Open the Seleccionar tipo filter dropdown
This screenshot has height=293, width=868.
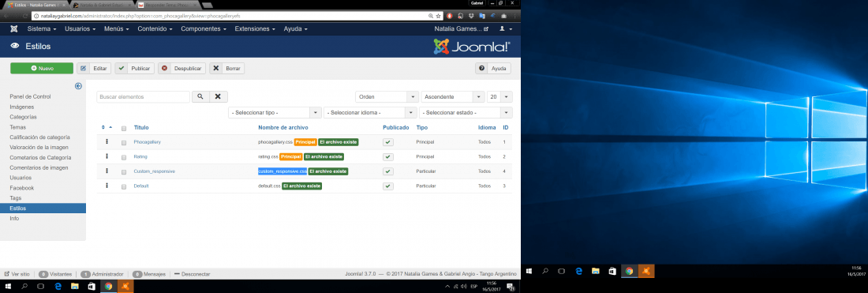[275, 112]
